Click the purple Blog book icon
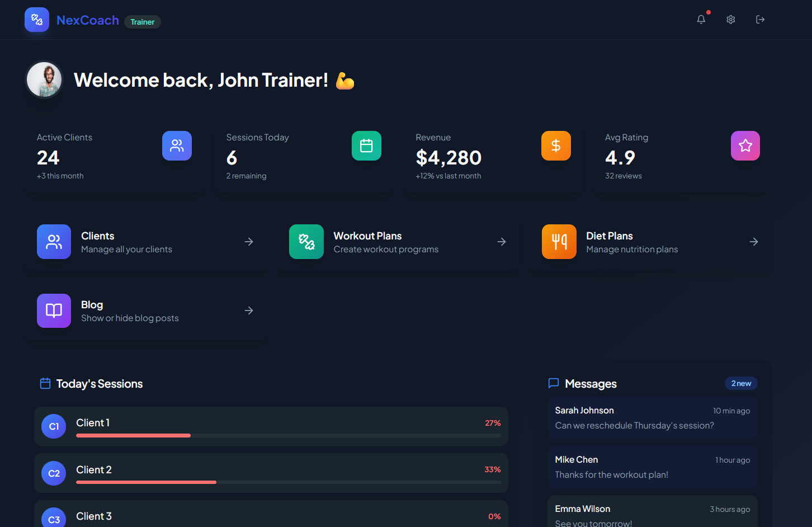 click(x=54, y=310)
